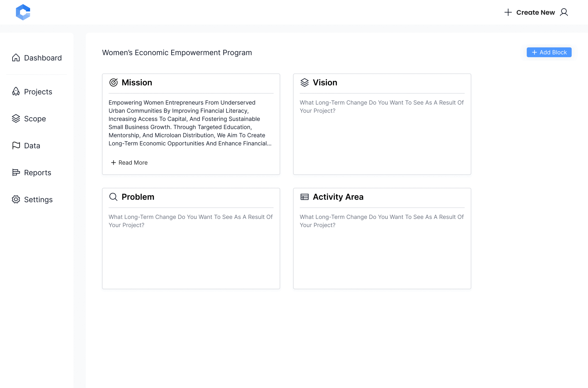Click the Dashboard home icon
The height and width of the screenshot is (388, 588).
click(x=16, y=58)
